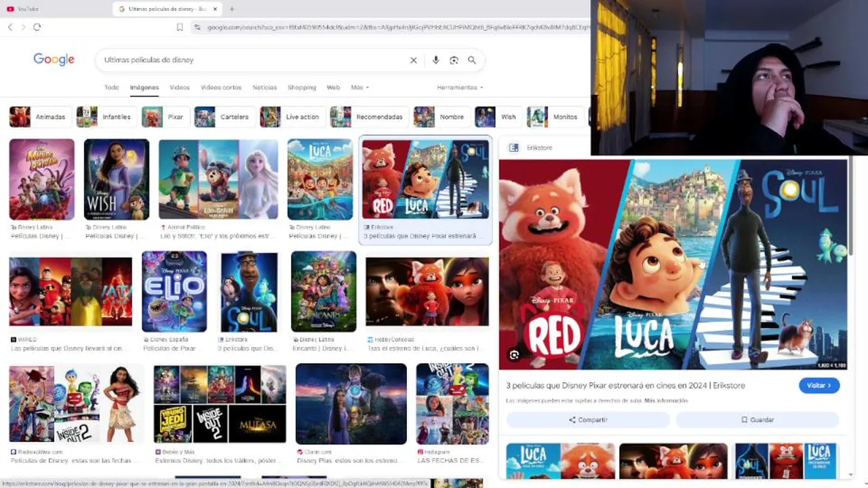
Task: Click the large Red Luca Soul preview image
Action: point(673,264)
